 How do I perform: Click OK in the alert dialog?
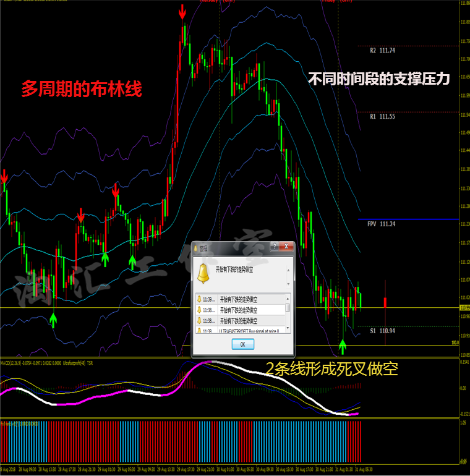tap(242, 344)
